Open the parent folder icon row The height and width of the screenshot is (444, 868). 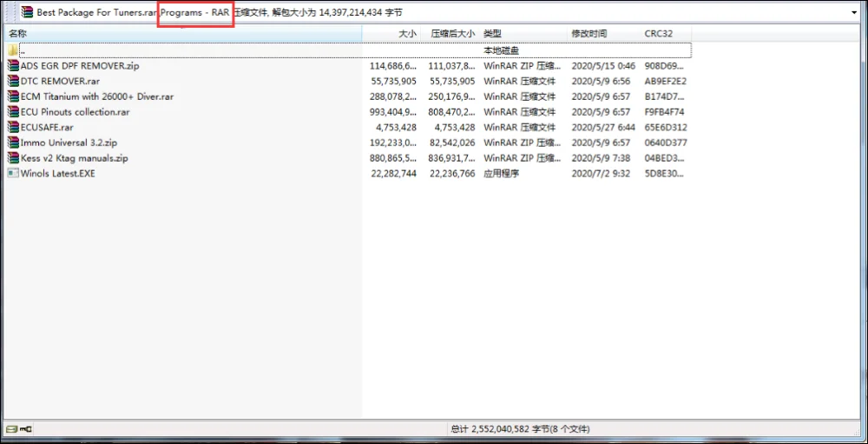pos(13,50)
